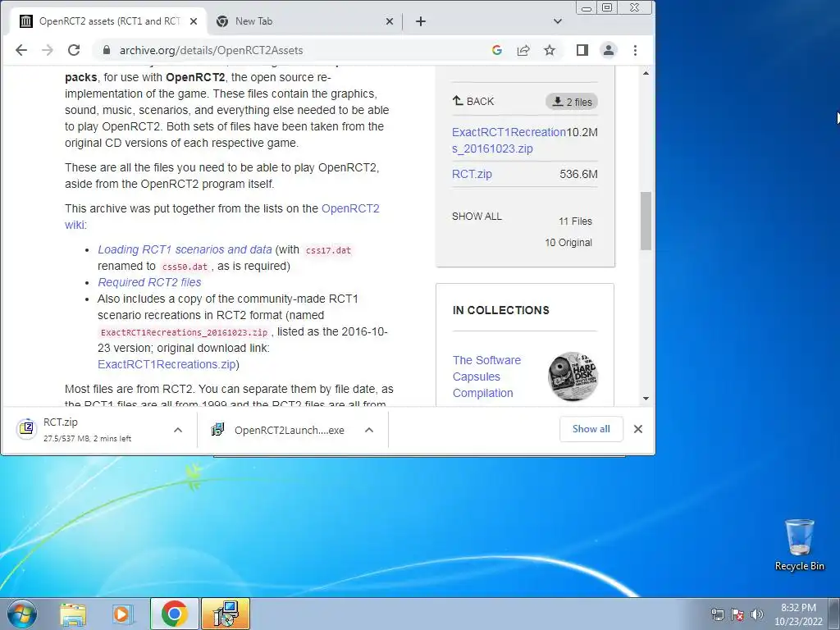
Task: Click the address bar URL
Action: coord(211,50)
